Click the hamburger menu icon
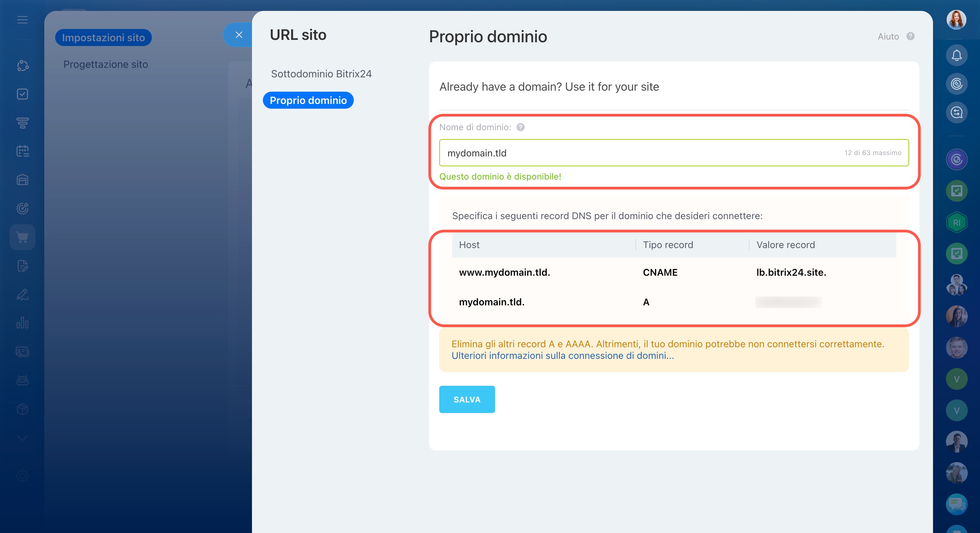980x533 pixels. (22, 20)
